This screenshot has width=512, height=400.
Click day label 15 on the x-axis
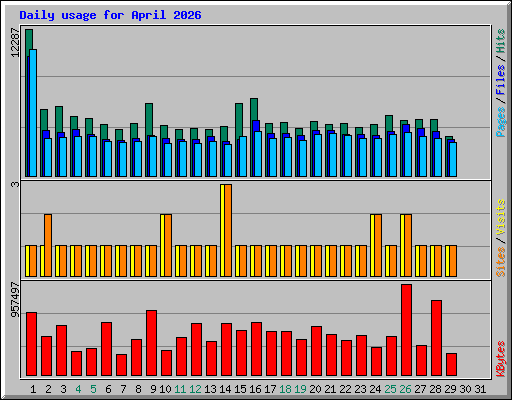point(240,389)
